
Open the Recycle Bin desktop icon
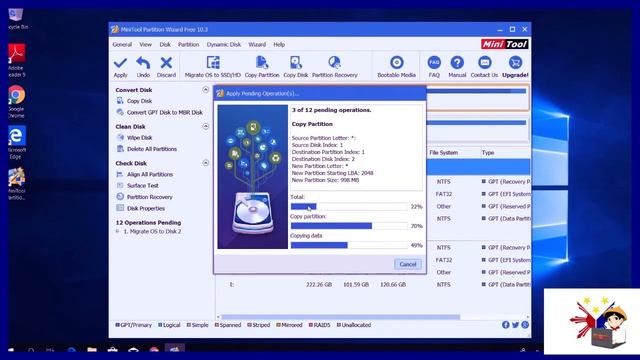[17, 20]
